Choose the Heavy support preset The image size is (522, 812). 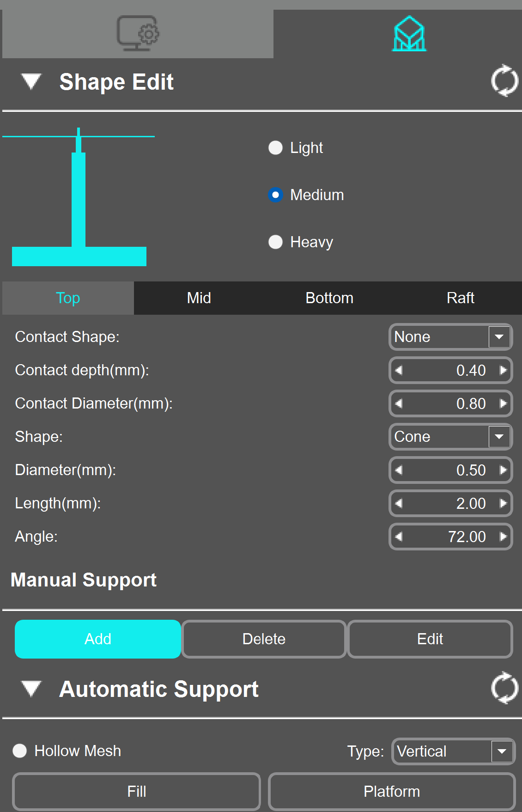pyautogui.click(x=276, y=242)
